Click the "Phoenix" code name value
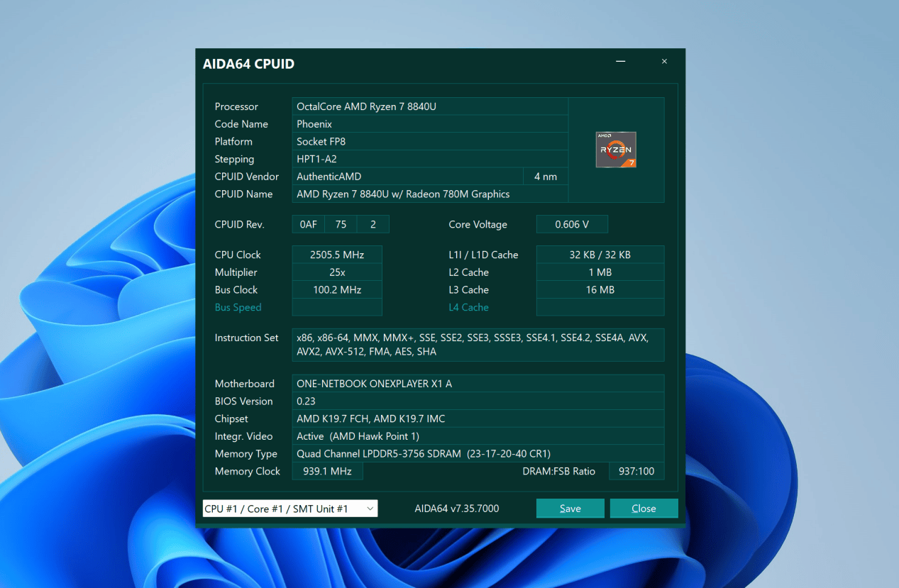The width and height of the screenshot is (899, 588). 430,124
